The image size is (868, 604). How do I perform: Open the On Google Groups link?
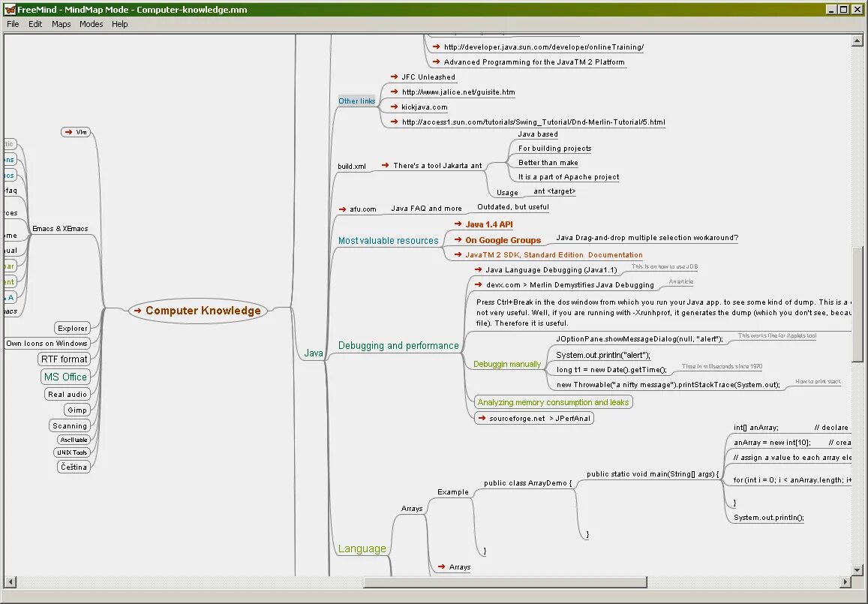[503, 240]
